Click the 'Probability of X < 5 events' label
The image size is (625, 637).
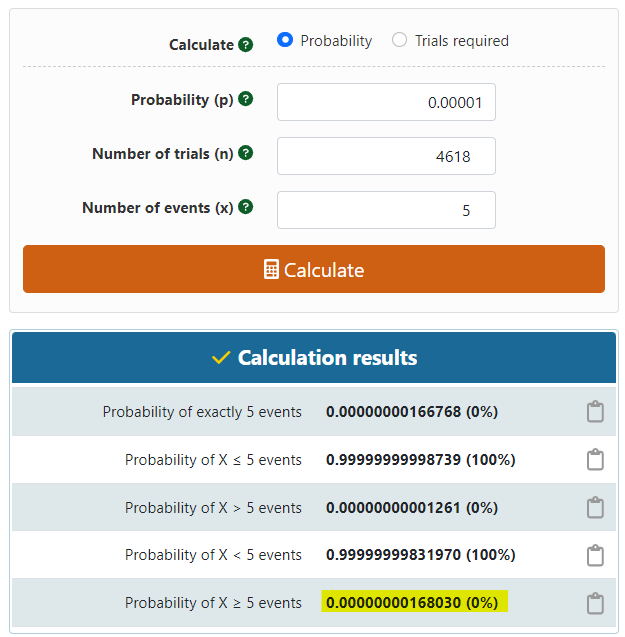point(213,555)
